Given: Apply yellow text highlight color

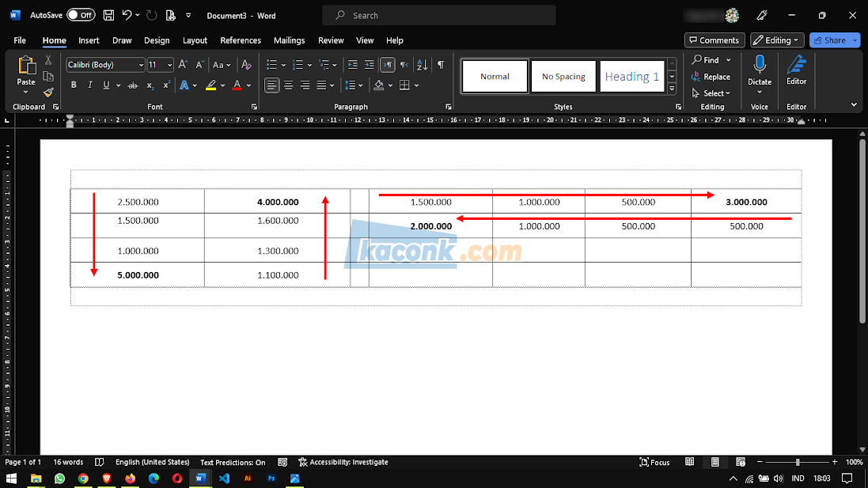Looking at the screenshot, I should point(211,85).
